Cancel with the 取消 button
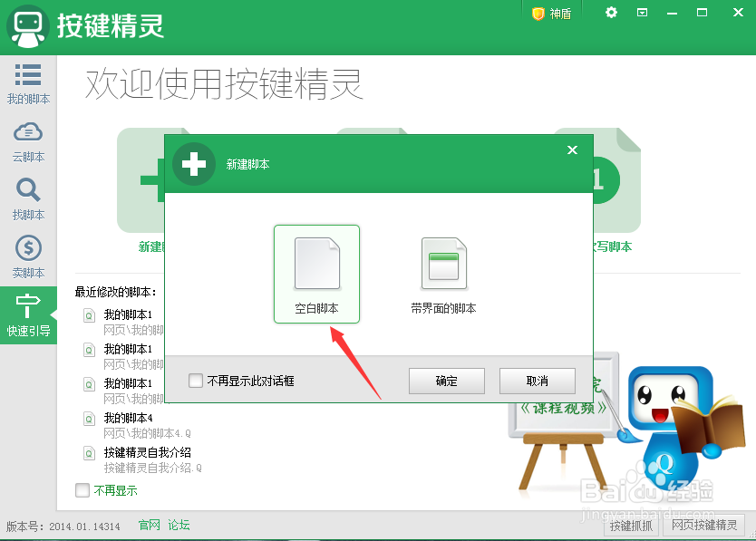 coord(538,381)
